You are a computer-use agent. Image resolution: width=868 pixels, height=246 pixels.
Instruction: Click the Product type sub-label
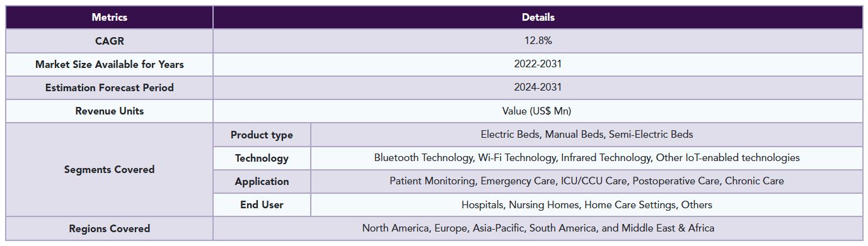pos(262,135)
